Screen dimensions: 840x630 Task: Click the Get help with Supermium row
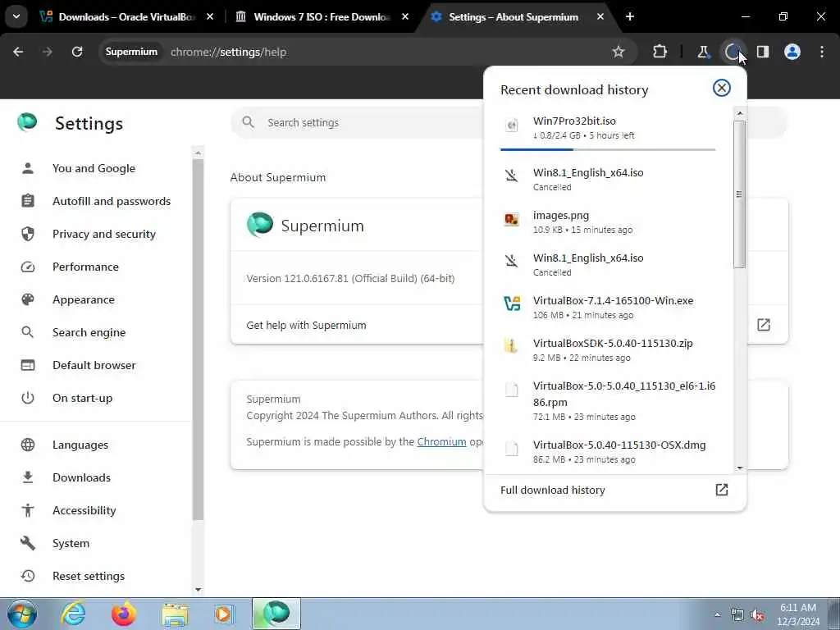[509, 325]
